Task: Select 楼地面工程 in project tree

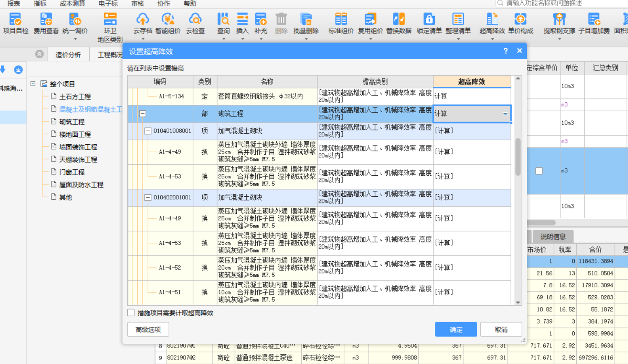Action: 75,134
